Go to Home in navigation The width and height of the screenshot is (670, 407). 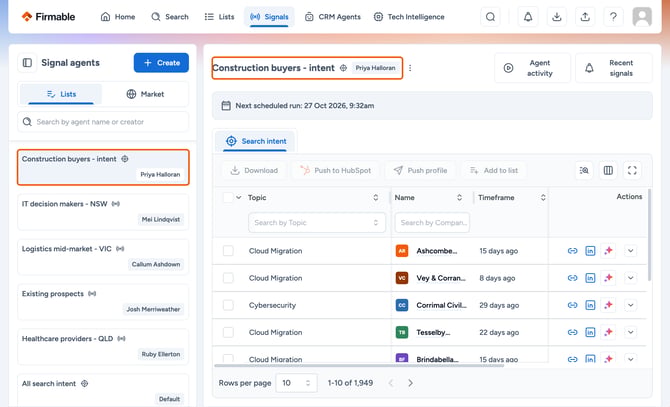point(118,17)
